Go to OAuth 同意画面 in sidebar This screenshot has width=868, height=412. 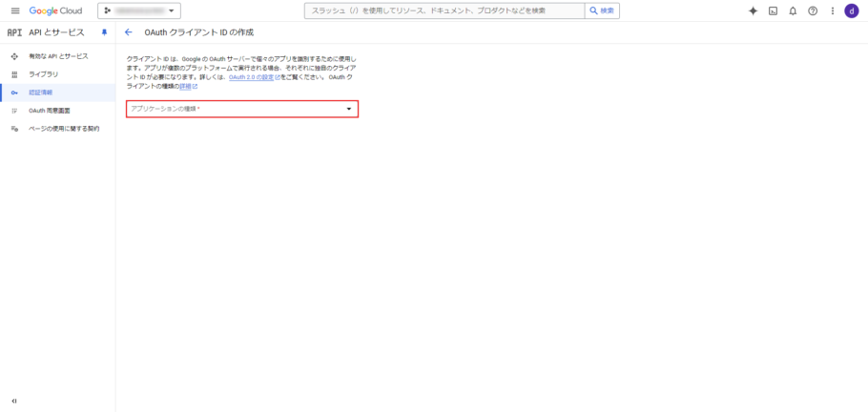tap(49, 111)
